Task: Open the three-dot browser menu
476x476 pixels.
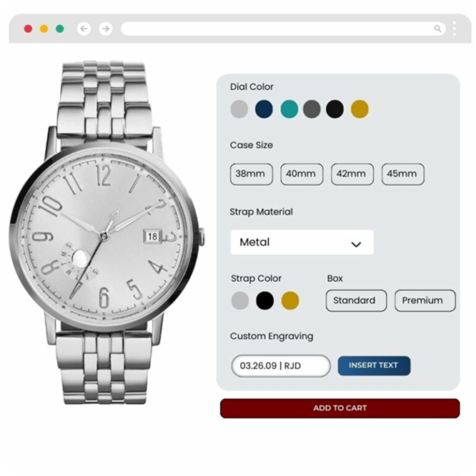Action: click(454, 29)
